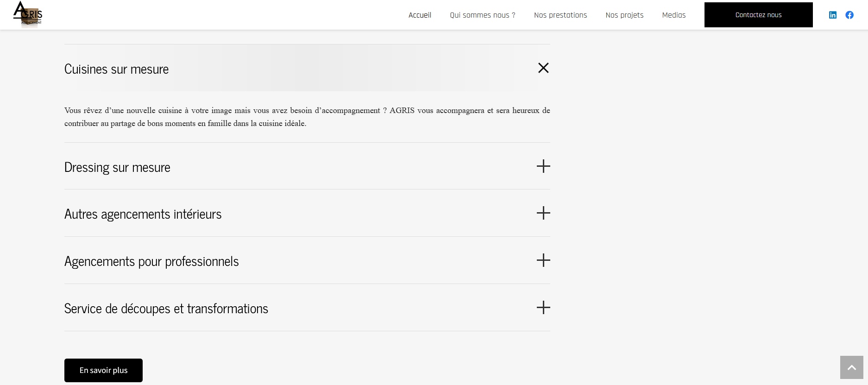The height and width of the screenshot is (385, 868).
Task: Expand Service de découpes plus icon
Action: pos(543,308)
